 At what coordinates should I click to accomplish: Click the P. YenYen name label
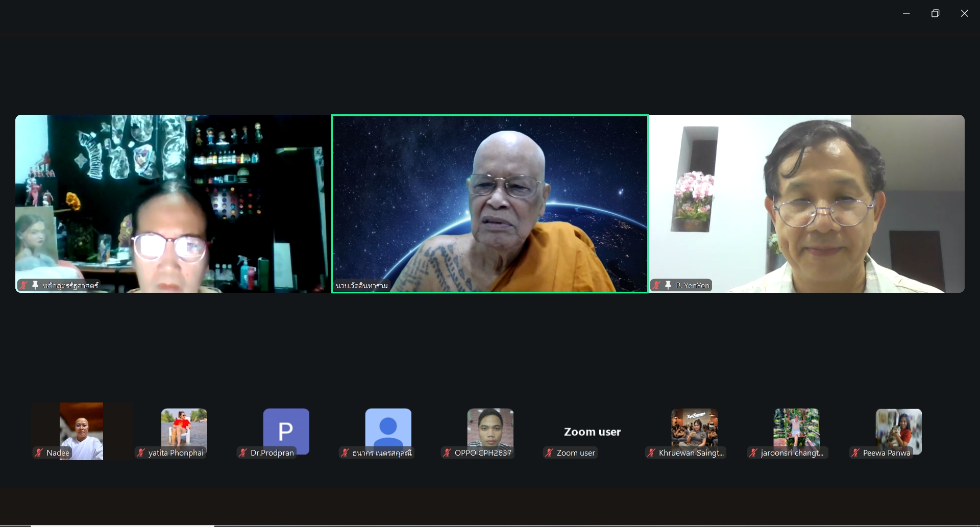692,286
